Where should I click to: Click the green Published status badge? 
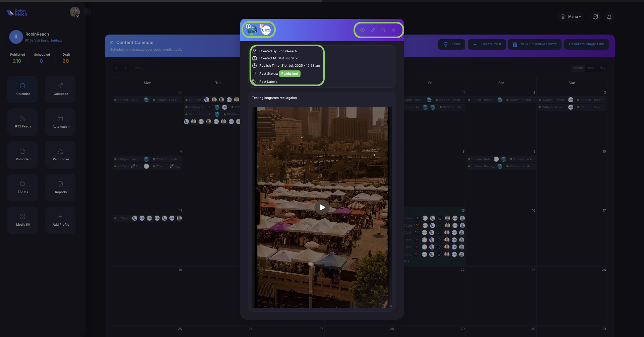pos(289,74)
